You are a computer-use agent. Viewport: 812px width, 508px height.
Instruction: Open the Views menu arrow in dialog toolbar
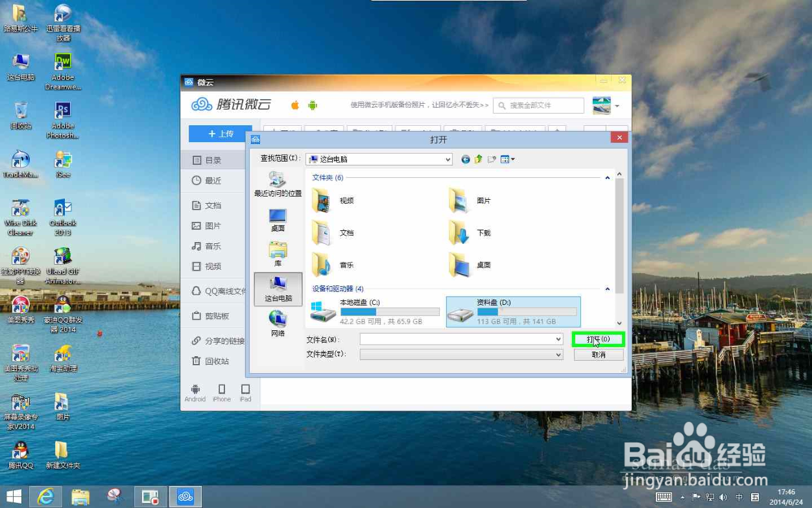pos(512,159)
